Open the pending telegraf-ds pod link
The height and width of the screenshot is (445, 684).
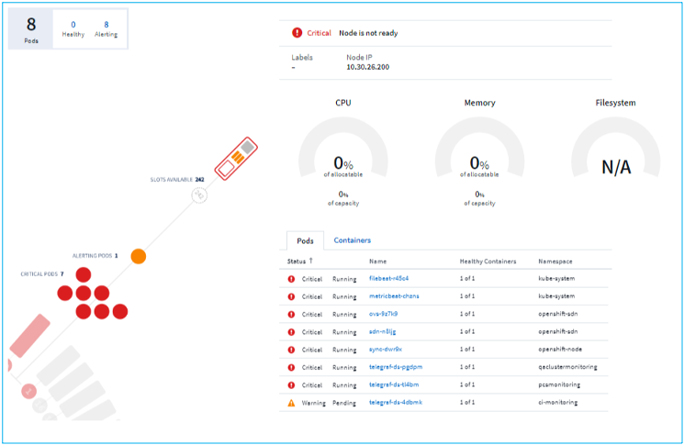coord(395,402)
